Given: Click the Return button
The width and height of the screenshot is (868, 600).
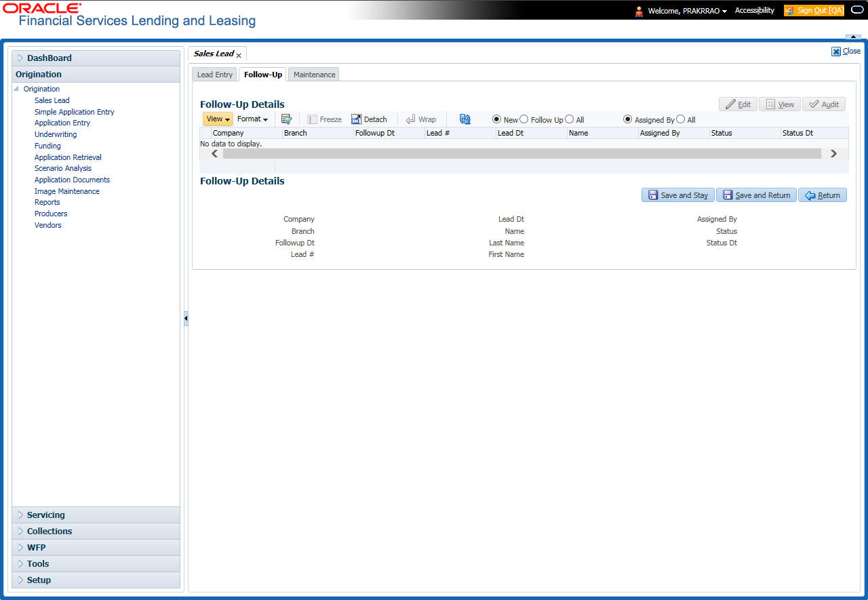Looking at the screenshot, I should [823, 195].
